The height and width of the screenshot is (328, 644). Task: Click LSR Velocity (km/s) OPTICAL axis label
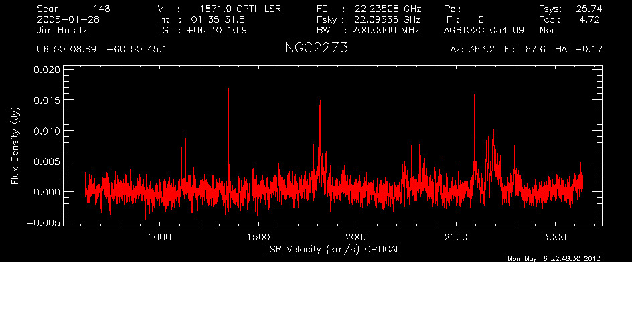pos(333,249)
